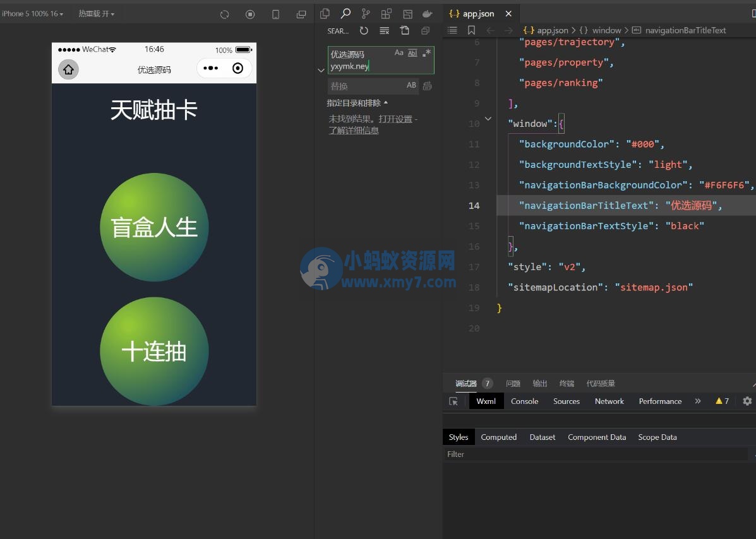The height and width of the screenshot is (539, 756).
Task: Switch to the 调试器 panel tab
Action: pos(465,384)
